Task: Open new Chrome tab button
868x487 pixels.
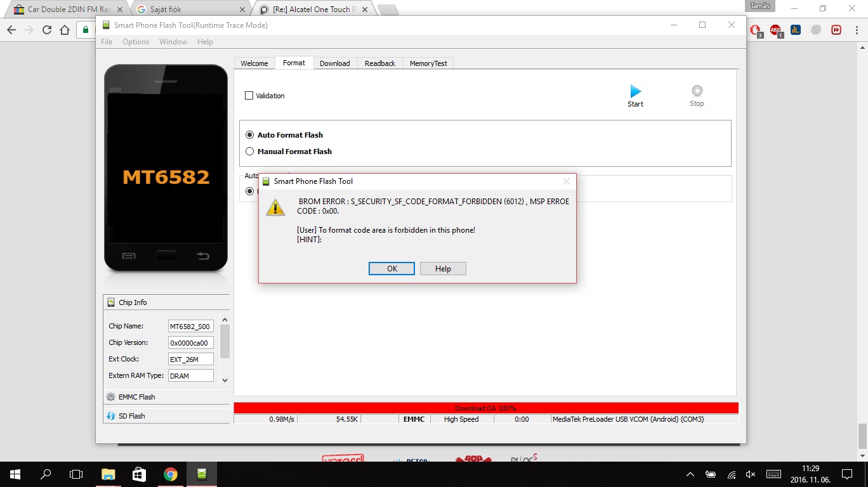Action: point(388,10)
